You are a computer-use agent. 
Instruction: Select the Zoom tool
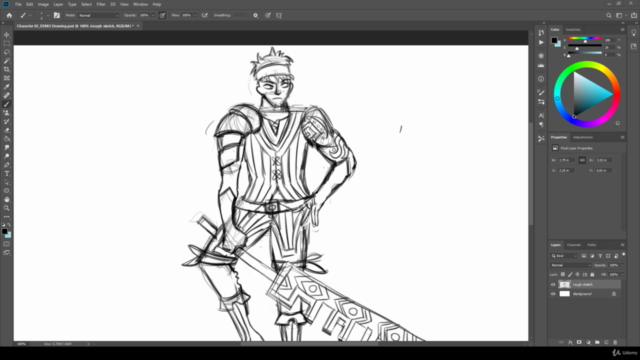[x=7, y=208]
